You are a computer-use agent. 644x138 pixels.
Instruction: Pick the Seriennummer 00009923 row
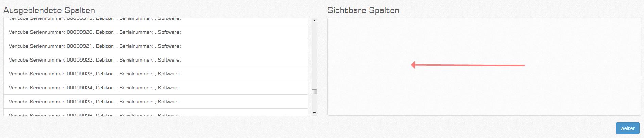point(155,74)
